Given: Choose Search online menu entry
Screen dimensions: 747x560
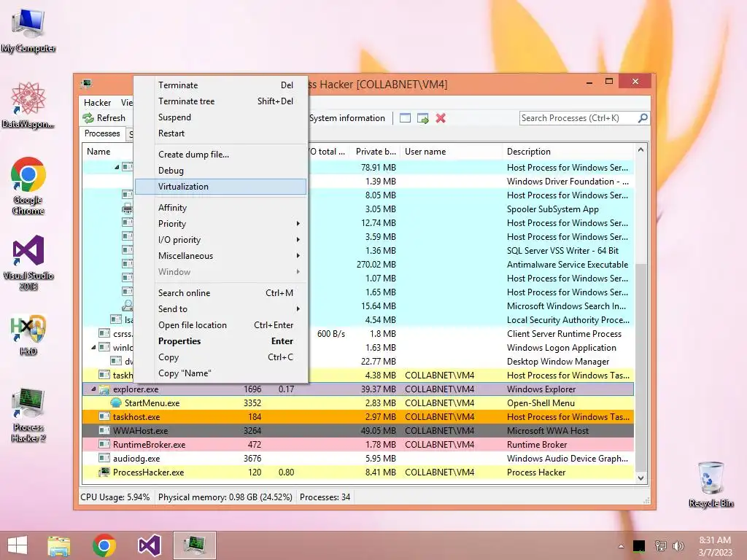Looking at the screenshot, I should [220, 293].
